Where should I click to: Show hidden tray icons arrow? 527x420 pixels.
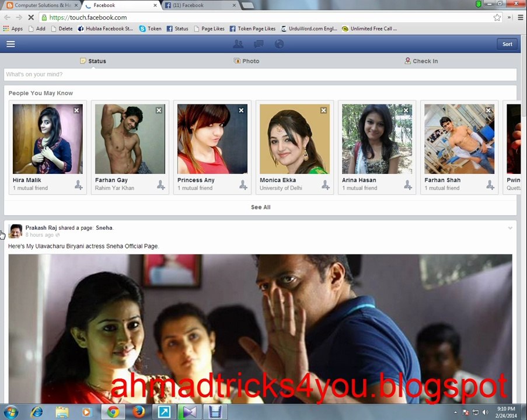455,412
